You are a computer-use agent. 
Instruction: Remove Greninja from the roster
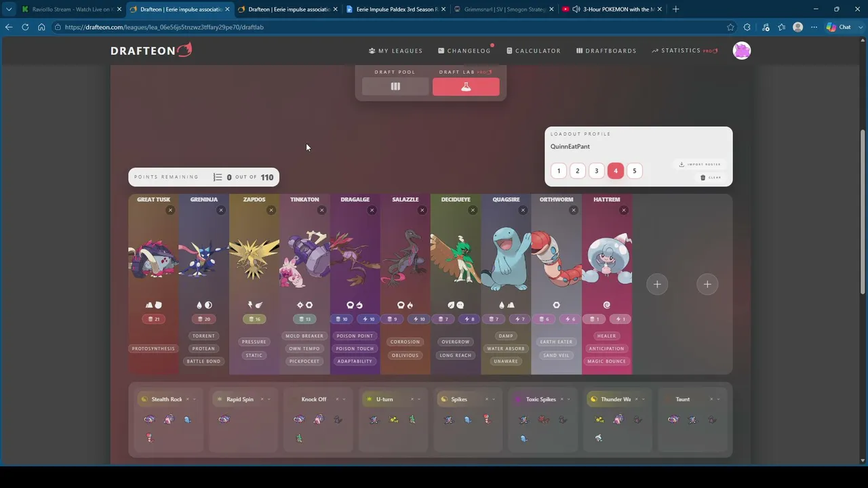(220, 210)
